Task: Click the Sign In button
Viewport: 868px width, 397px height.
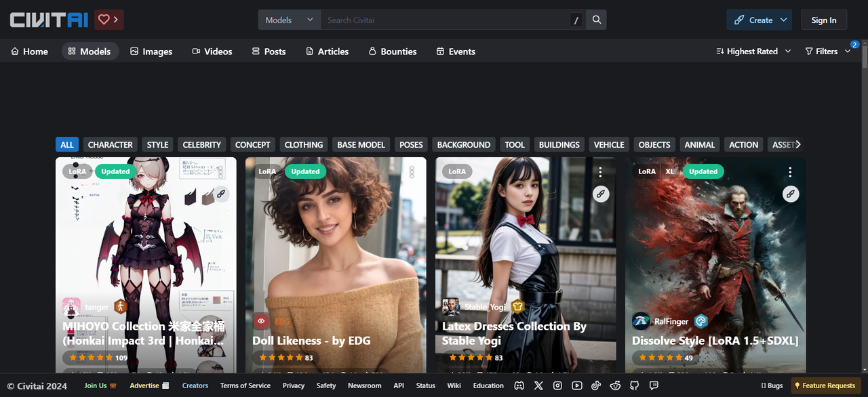Action: 824,20
